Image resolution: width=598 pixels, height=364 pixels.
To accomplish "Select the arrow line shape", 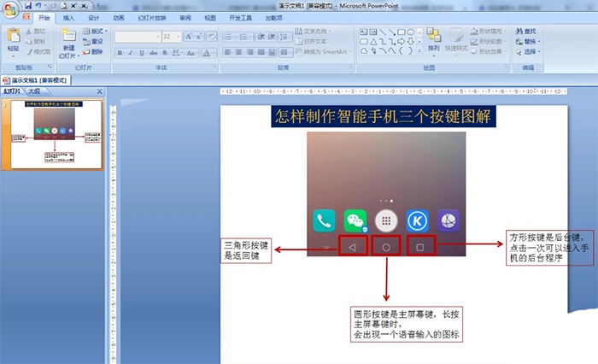I will 391,32.
